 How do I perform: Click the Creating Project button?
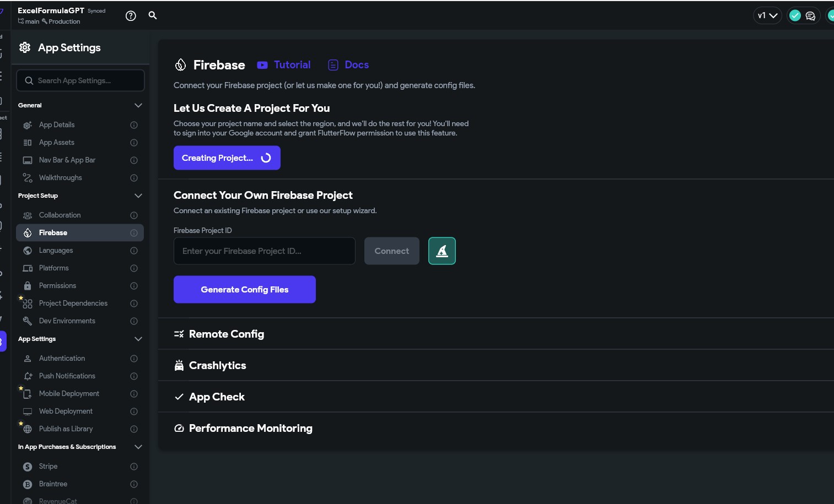pos(227,158)
